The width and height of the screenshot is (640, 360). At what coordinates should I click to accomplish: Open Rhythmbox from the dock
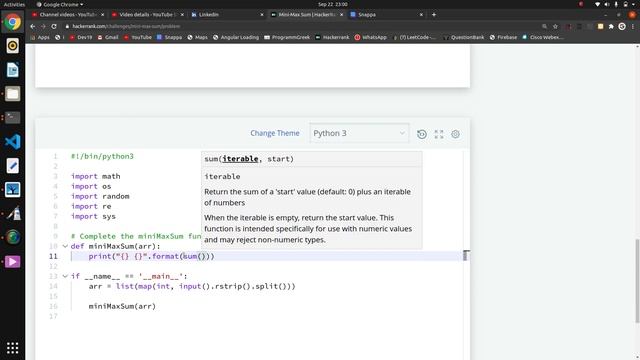click(x=13, y=46)
